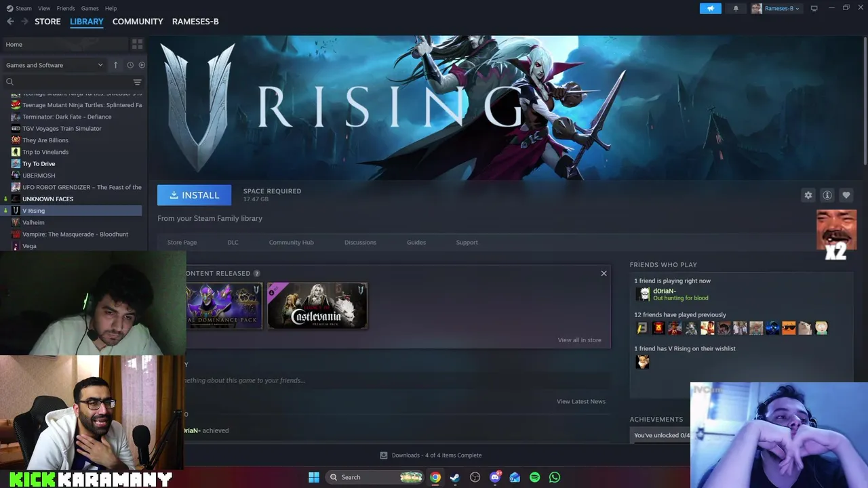The width and height of the screenshot is (868, 488).
Task: Expand Games and Software dropdown
Action: pos(54,65)
